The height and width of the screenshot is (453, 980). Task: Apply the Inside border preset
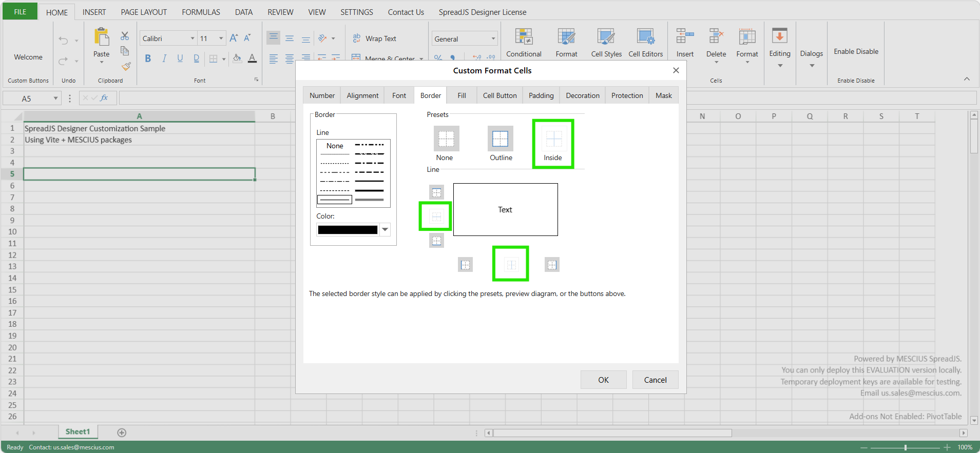click(x=554, y=139)
